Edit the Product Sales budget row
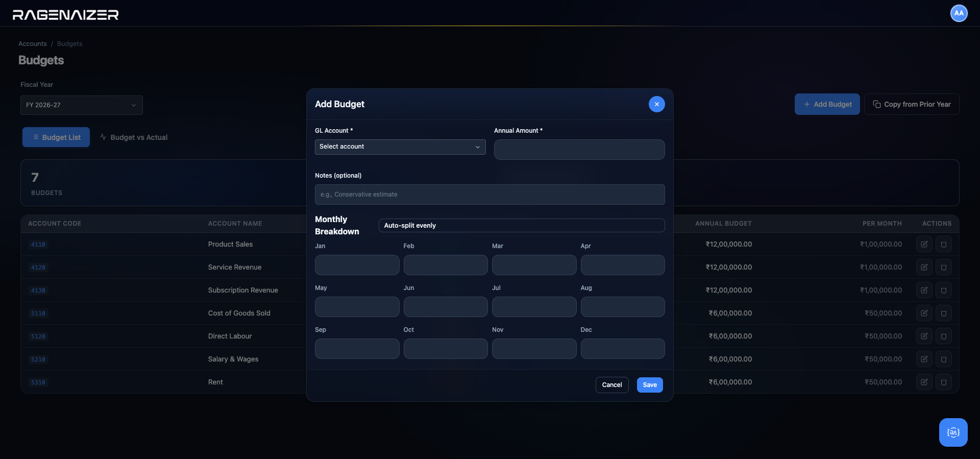Screen dimensions: 980x459 (924, 245)
